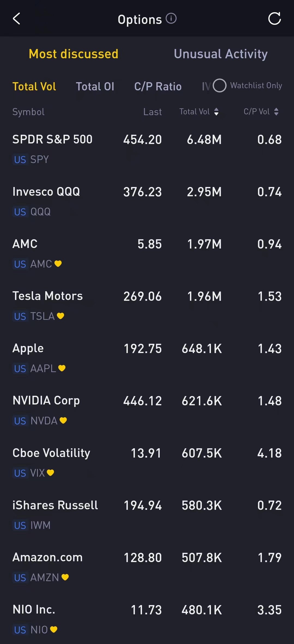294x644 pixels.
Task: Tap the heart icon next to AMZN
Action: tap(65, 577)
